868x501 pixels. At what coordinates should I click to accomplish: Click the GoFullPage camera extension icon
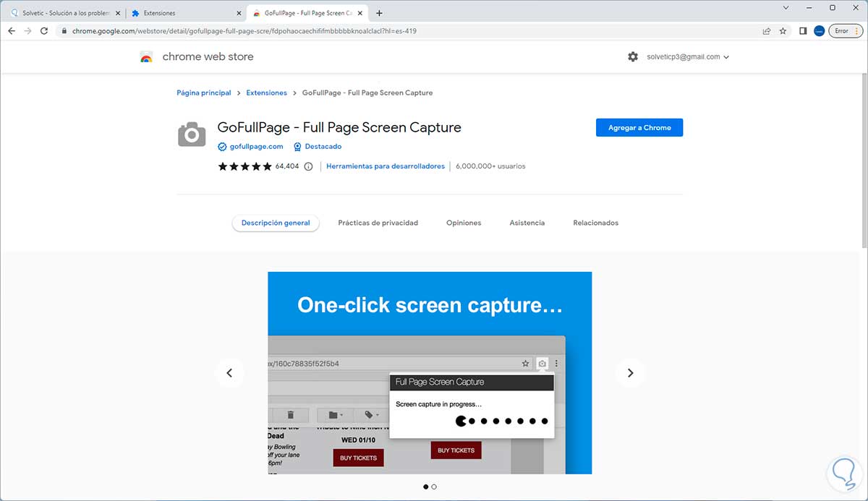pyautogui.click(x=192, y=134)
